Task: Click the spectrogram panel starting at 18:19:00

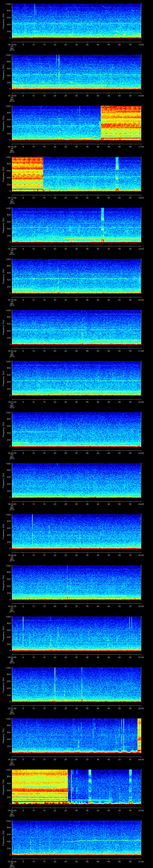Action: click(76, 276)
